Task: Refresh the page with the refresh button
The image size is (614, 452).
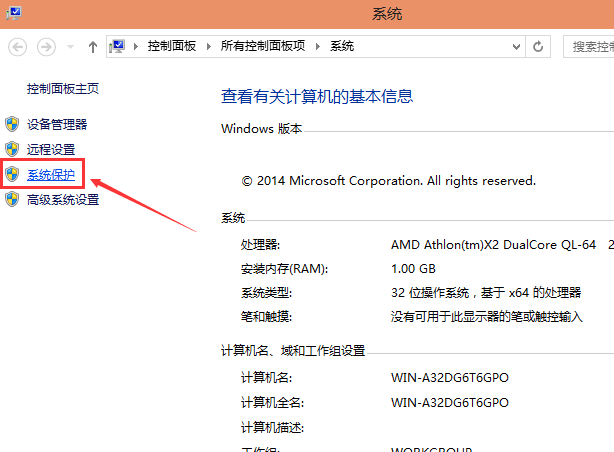Action: 538,47
